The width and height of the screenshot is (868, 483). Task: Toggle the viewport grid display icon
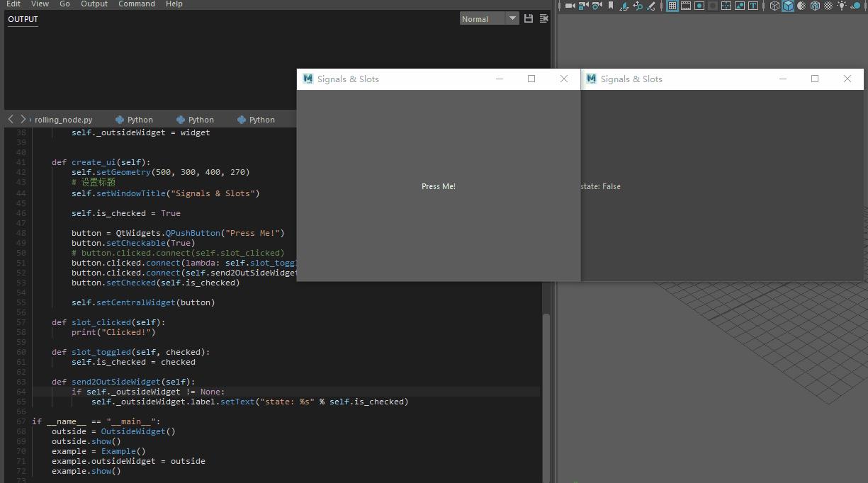[x=670, y=6]
